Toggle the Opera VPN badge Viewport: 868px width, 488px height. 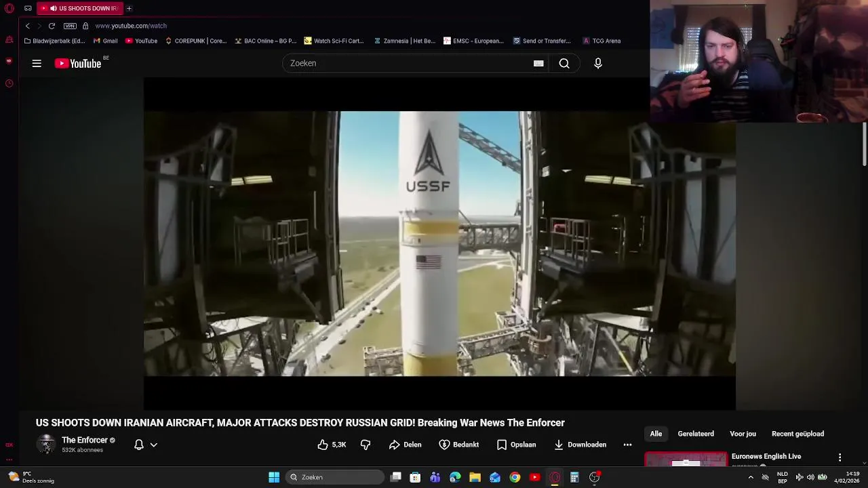70,26
